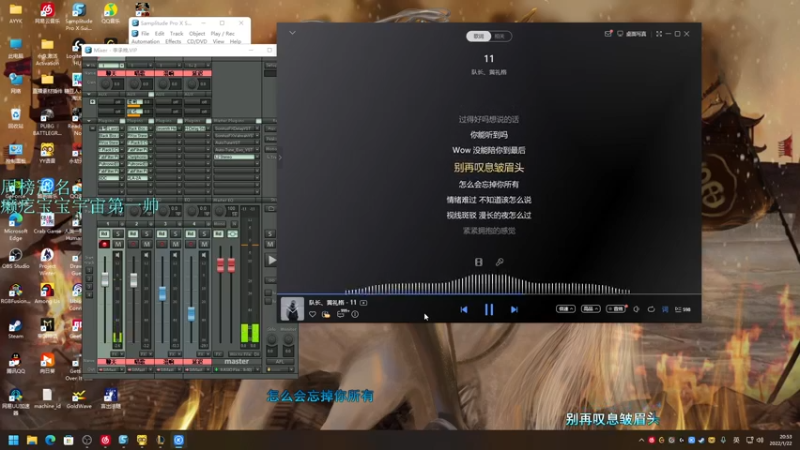Open the GoldWave desktop icon
Viewport: 800px width, 450px height.
coord(79,398)
